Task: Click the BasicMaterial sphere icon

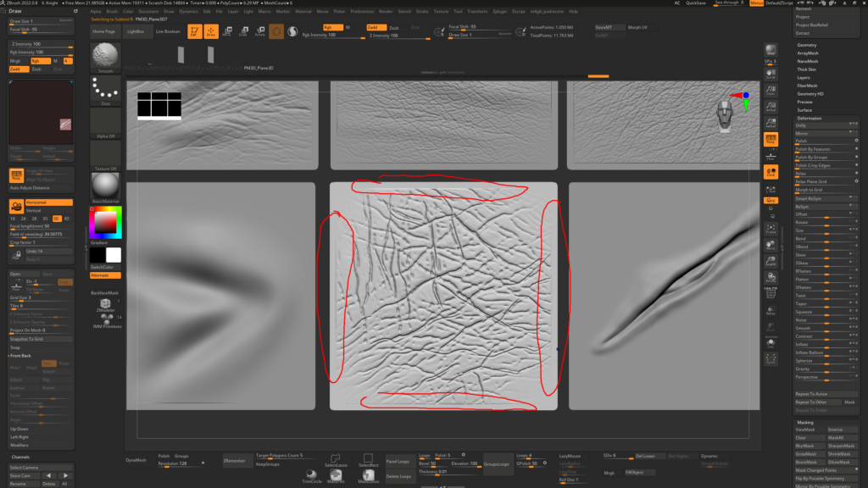Action: pyautogui.click(x=105, y=184)
